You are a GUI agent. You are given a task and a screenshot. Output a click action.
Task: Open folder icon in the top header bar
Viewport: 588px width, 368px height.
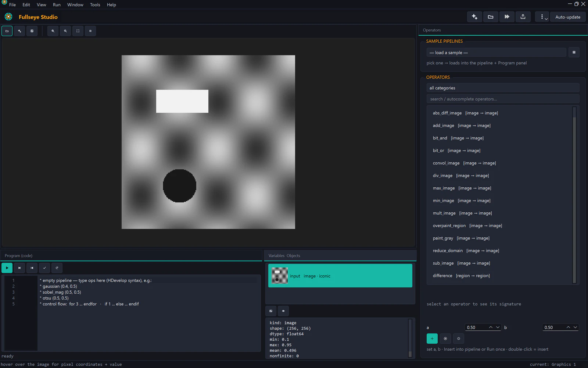491,17
